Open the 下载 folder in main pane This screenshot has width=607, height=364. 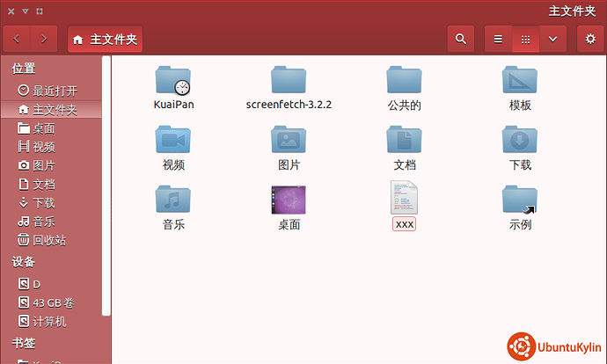(x=520, y=139)
